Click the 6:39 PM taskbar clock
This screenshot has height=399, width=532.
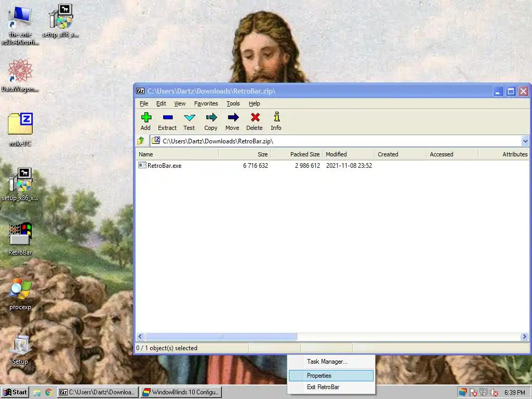pos(515,393)
